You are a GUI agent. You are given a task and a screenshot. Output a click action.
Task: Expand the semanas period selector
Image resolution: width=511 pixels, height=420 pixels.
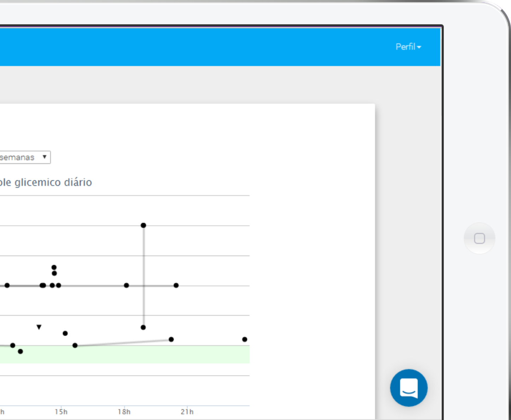25,157
